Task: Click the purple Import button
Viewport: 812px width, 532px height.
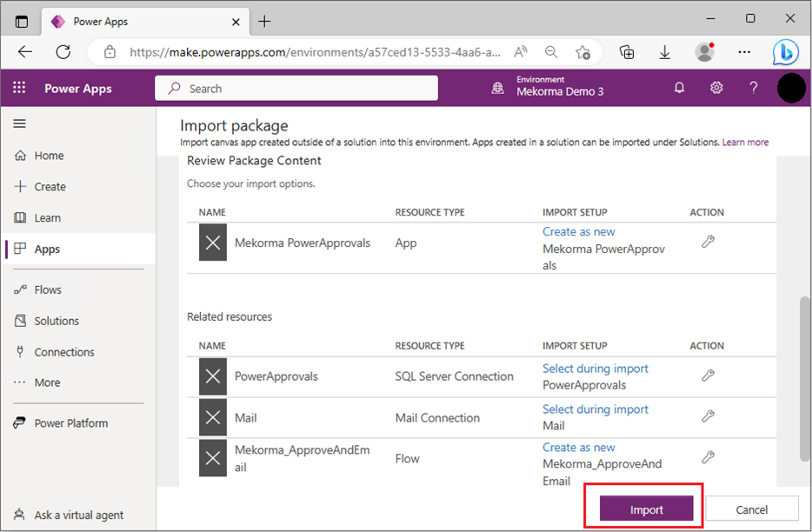Action: click(646, 509)
